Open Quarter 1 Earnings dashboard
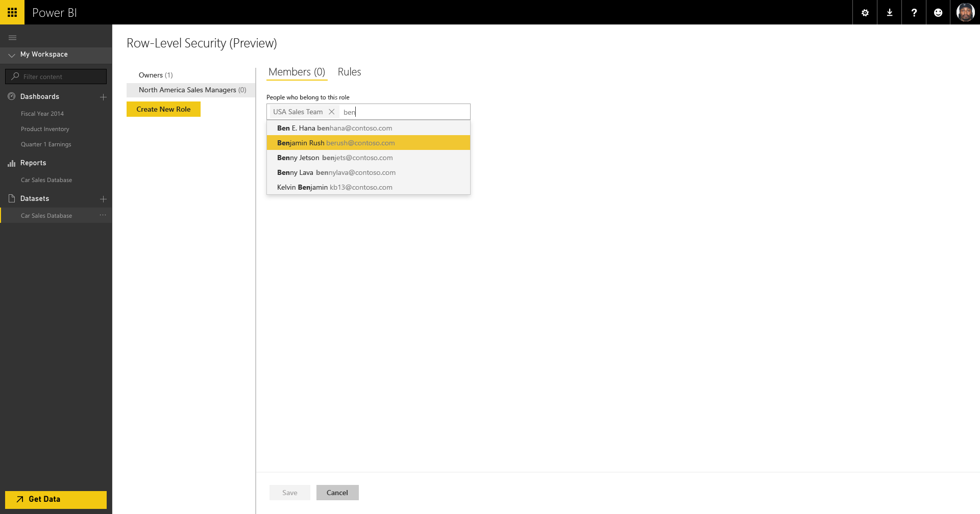This screenshot has height=514, width=980. coord(46,144)
